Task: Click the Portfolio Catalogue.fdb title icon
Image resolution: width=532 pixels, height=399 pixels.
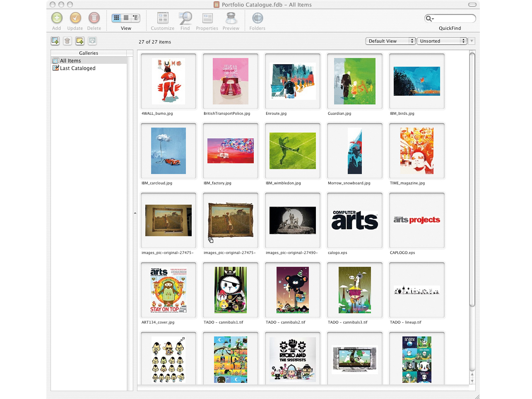Action: click(217, 5)
